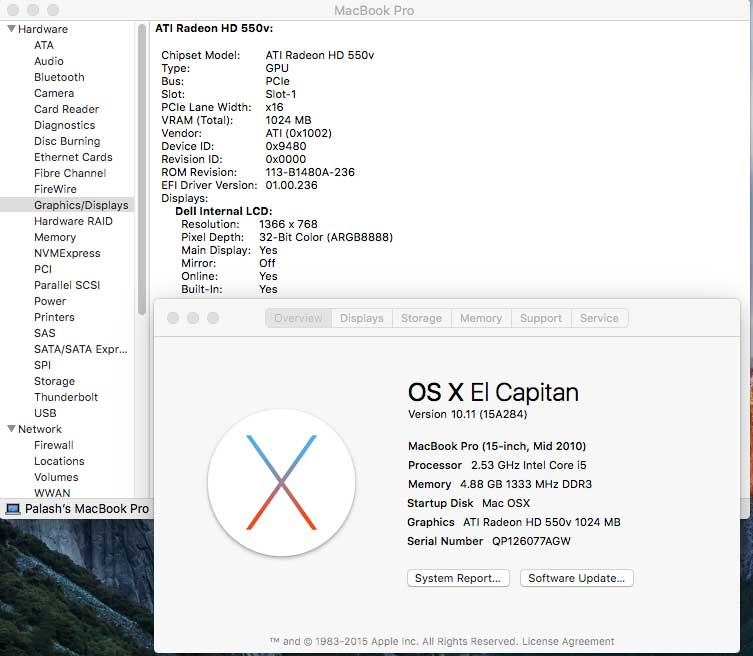Select FireWire in the sidebar
The height and width of the screenshot is (656, 753).
(x=55, y=189)
